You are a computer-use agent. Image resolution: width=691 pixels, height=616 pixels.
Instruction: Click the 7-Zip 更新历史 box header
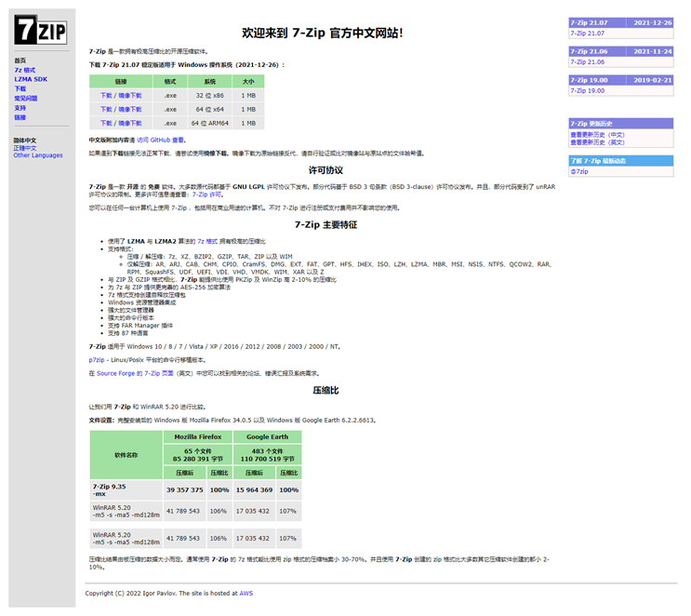[621, 124]
